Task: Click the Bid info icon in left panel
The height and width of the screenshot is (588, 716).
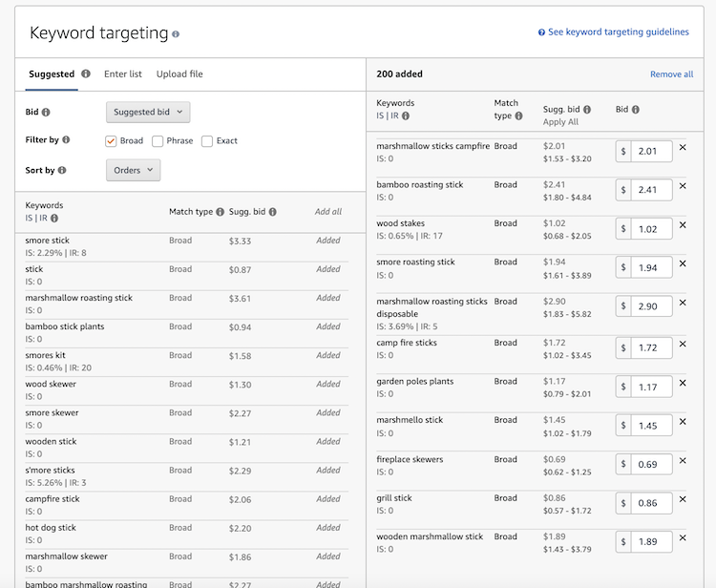Action: [x=46, y=112]
